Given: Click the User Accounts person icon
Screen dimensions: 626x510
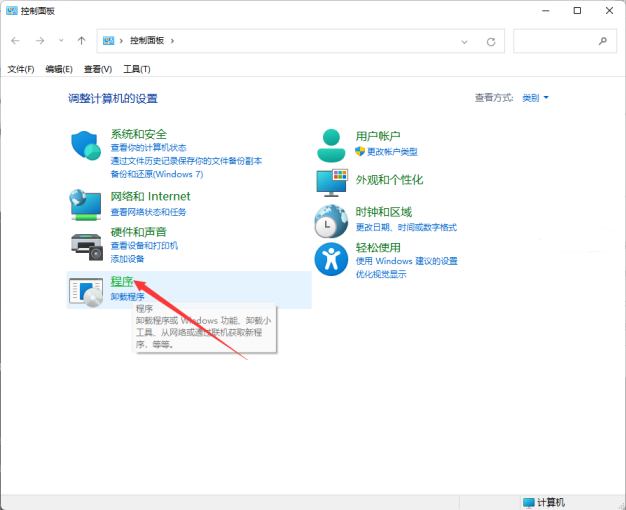Looking at the screenshot, I should (x=331, y=146).
